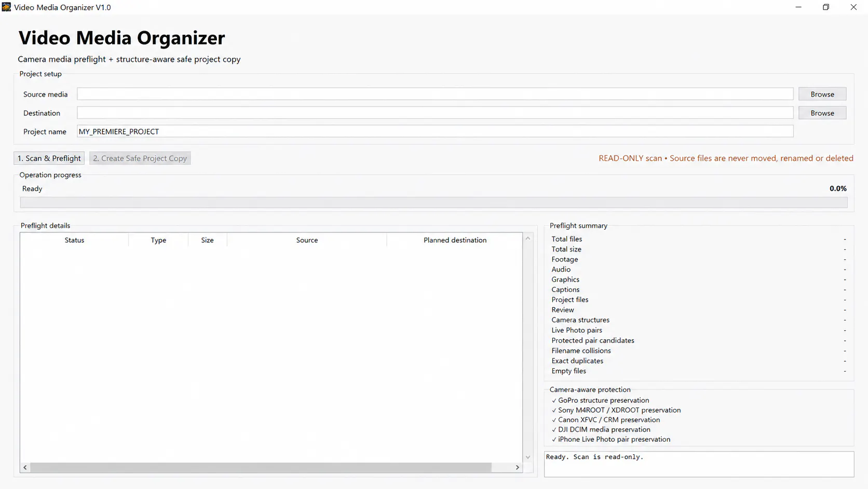
Task: Select the 'Protected pair candidates' summary row
Action: click(699, 340)
